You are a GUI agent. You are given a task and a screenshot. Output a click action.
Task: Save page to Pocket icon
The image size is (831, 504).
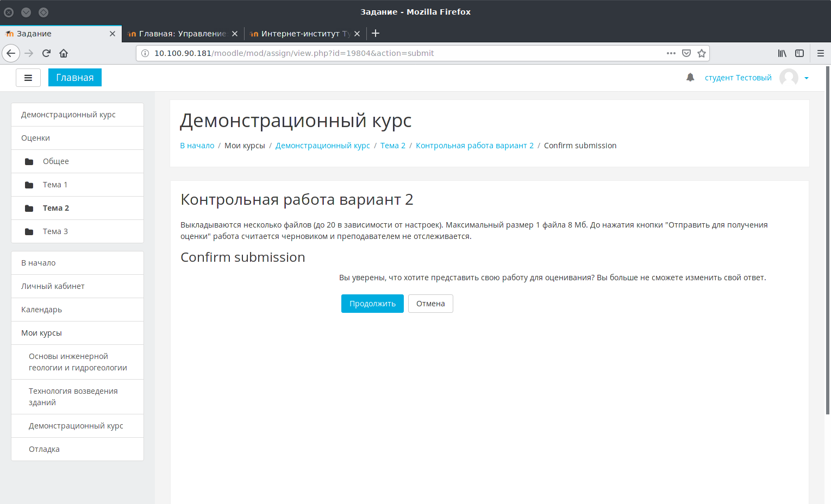coord(686,53)
